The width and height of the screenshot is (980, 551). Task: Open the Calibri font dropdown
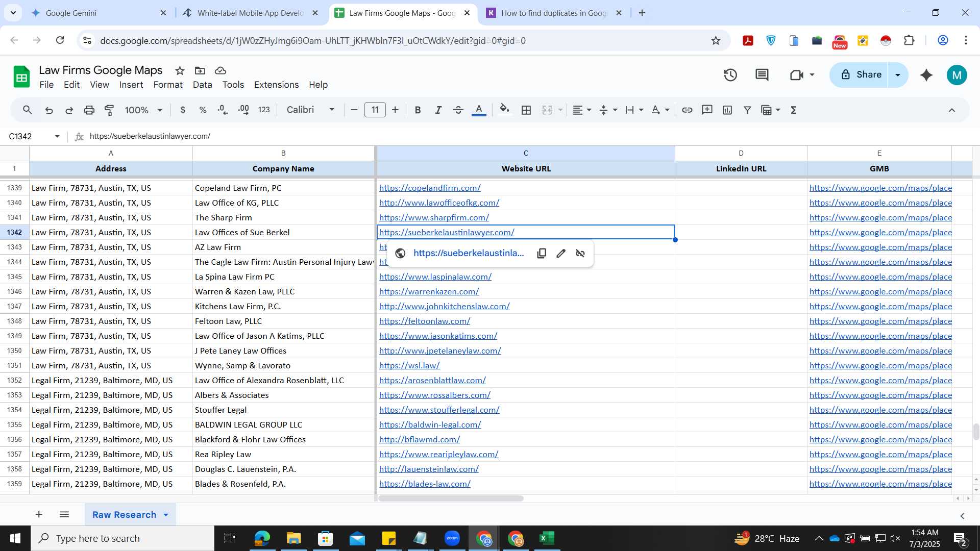coord(310,110)
